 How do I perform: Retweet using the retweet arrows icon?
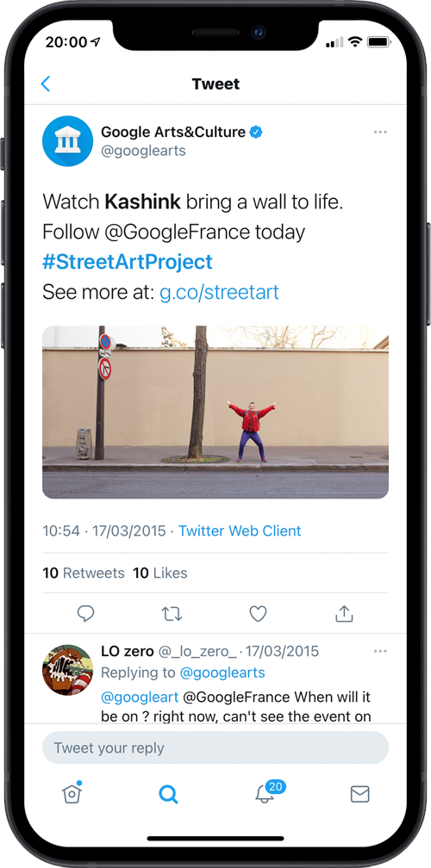[x=172, y=613]
